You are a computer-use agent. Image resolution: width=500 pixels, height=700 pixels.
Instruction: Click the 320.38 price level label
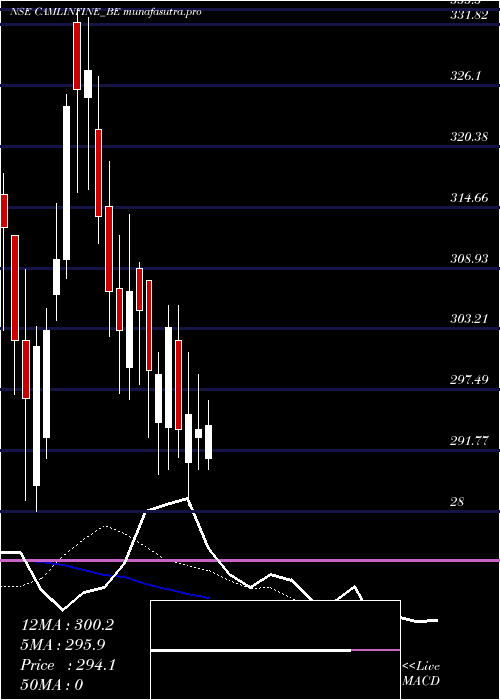pyautogui.click(x=468, y=137)
